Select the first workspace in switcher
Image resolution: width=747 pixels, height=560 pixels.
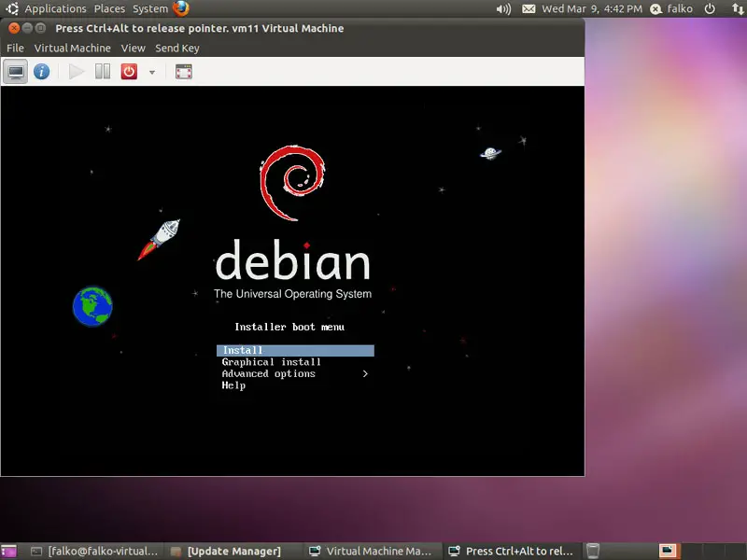pyautogui.click(x=669, y=551)
